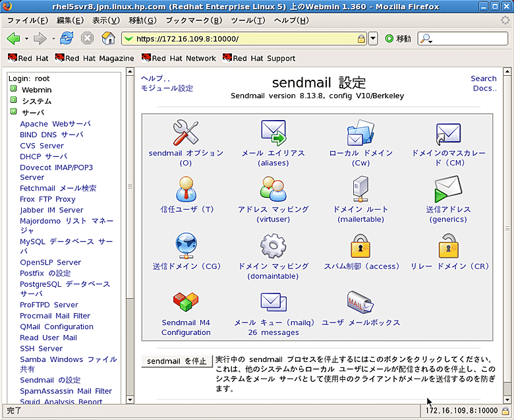Click the stop loading icon
This screenshot has height=420, width=514.
(87, 38)
